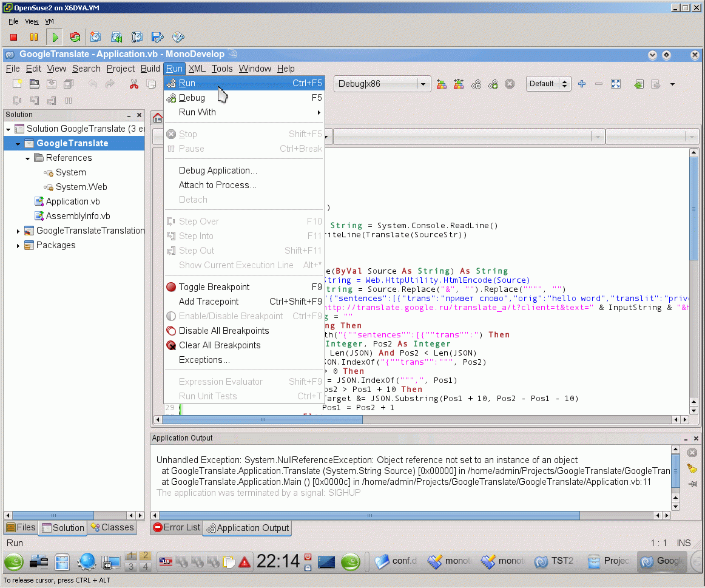The image size is (705, 588).
Task: Click the plus zoom icon near Default
Action: pyautogui.click(x=582, y=84)
